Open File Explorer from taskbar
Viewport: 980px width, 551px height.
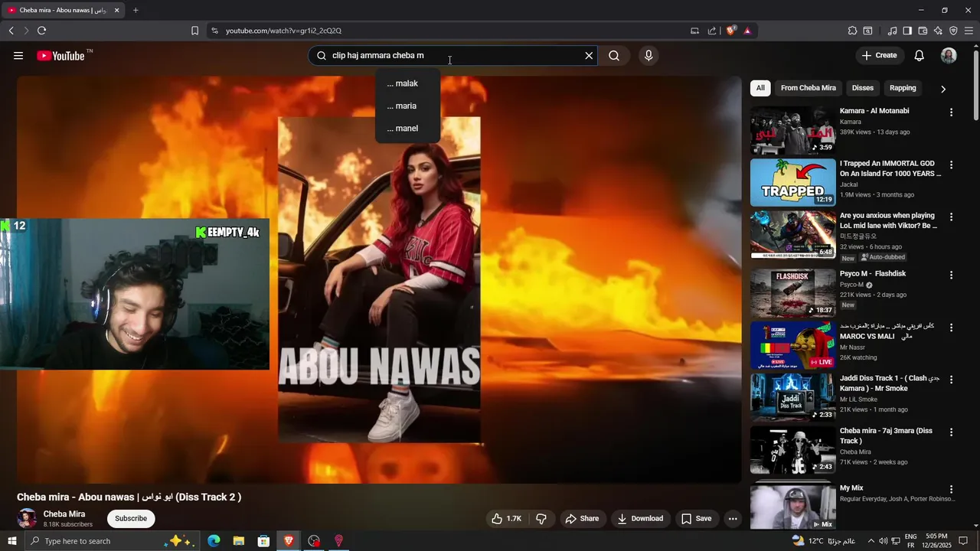coord(239,541)
